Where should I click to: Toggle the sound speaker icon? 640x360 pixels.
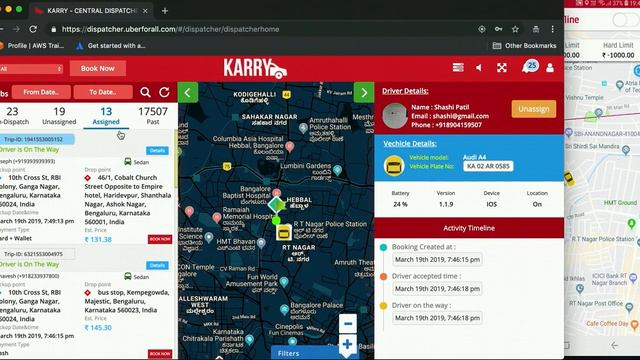479,68
